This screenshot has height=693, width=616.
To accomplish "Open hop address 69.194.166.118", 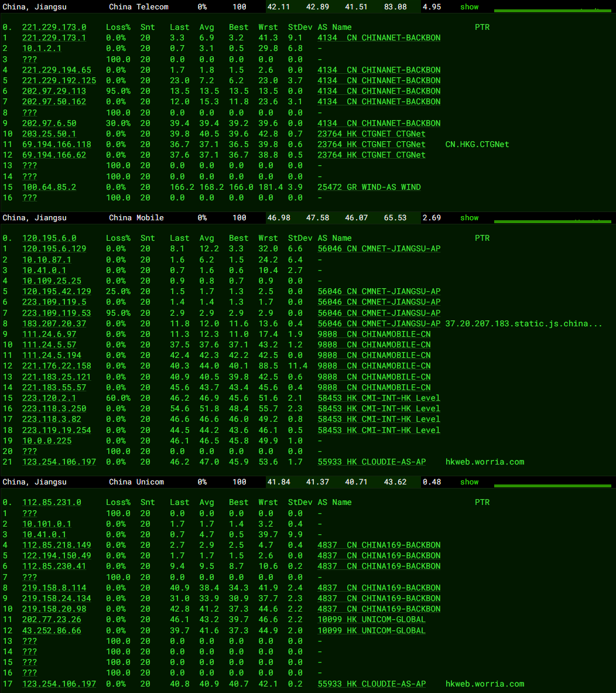I will (57, 145).
